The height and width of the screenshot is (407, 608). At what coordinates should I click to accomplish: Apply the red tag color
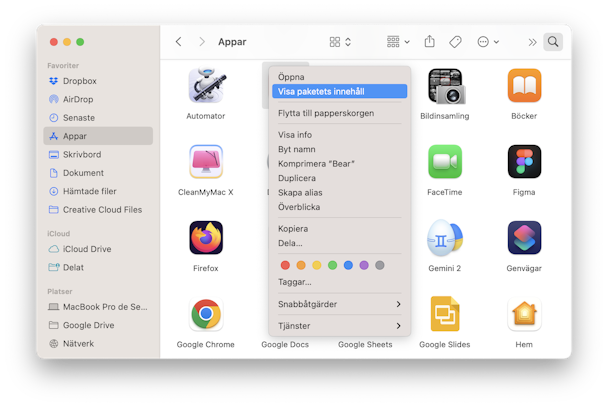[x=285, y=265]
